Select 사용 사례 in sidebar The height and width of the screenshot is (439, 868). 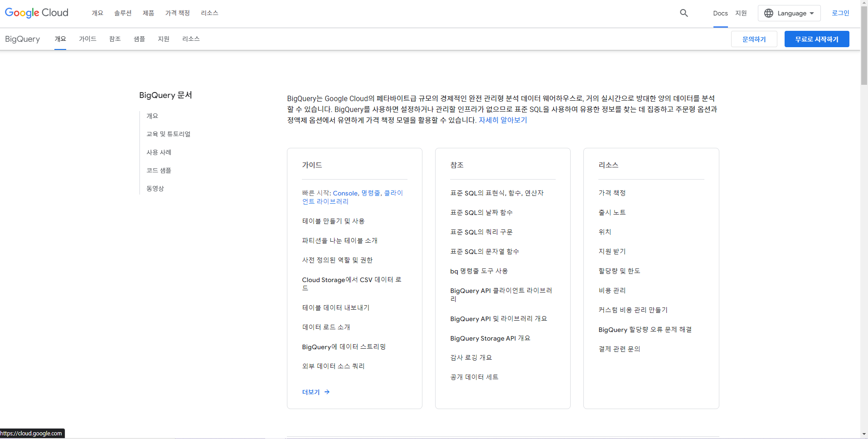click(x=159, y=152)
